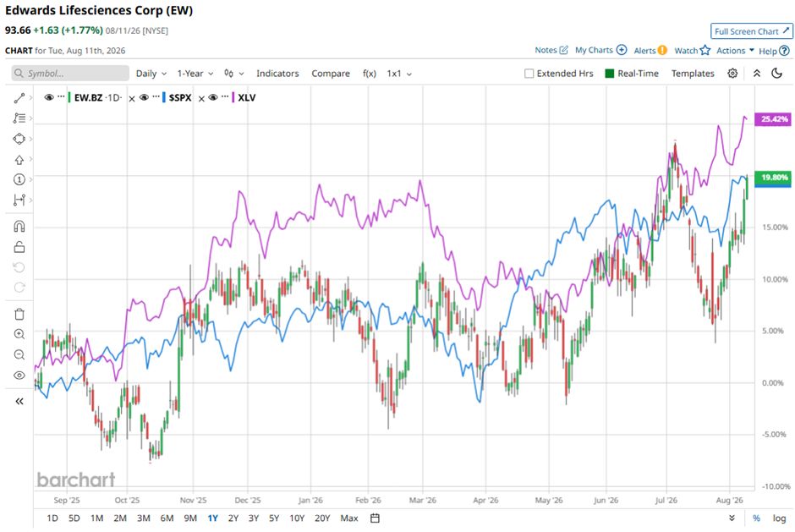Open the Daily interval dropdown
The image size is (795, 532).
click(151, 74)
